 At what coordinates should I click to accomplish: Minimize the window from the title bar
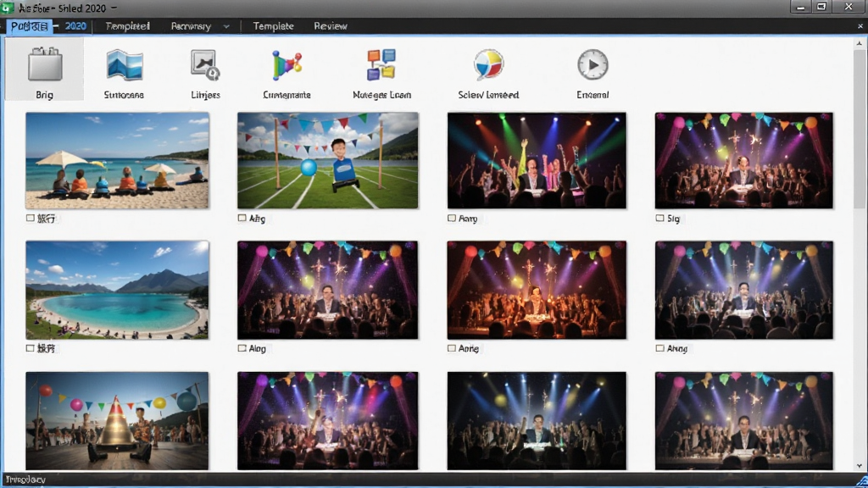click(x=800, y=7)
